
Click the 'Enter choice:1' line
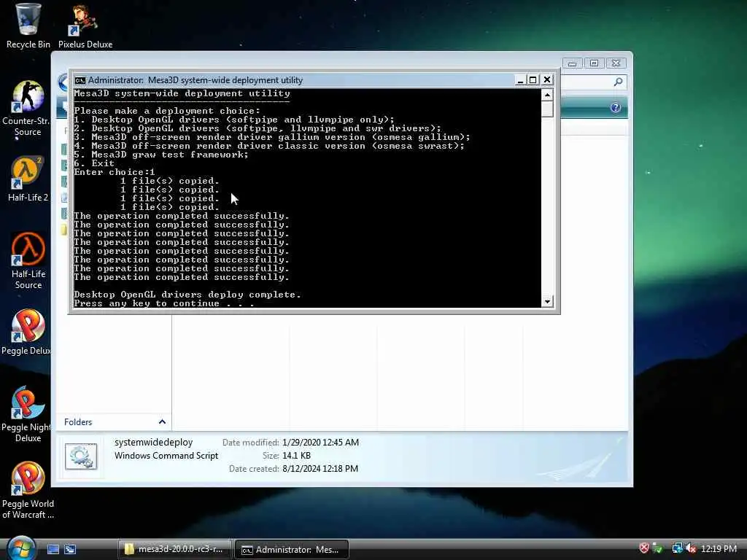115,172
